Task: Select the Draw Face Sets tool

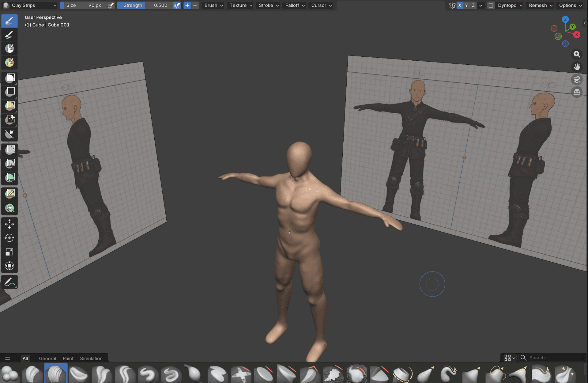Action: click(9, 63)
